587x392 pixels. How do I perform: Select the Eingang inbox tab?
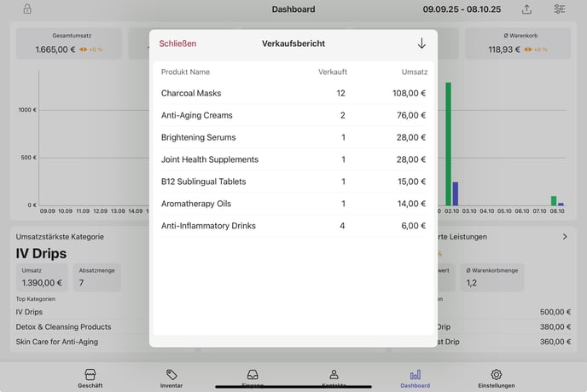pyautogui.click(x=253, y=376)
